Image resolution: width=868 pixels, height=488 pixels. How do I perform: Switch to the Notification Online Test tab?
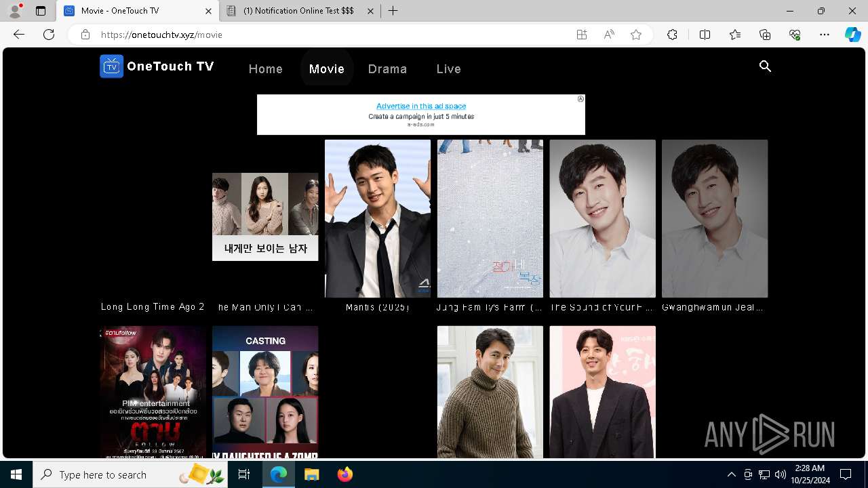pyautogui.click(x=300, y=11)
